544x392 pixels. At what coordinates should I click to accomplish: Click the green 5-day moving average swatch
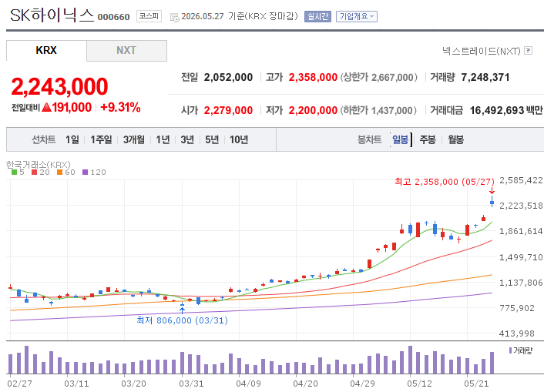(14, 172)
